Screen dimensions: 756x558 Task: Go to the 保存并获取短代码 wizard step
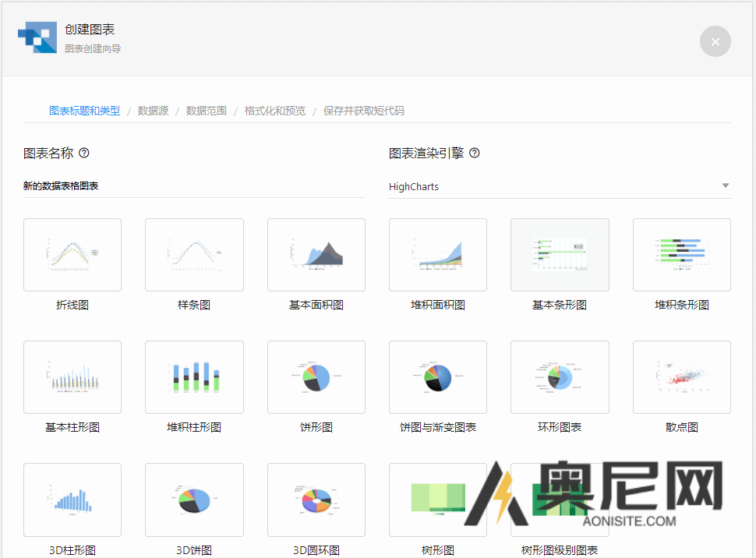pos(363,111)
